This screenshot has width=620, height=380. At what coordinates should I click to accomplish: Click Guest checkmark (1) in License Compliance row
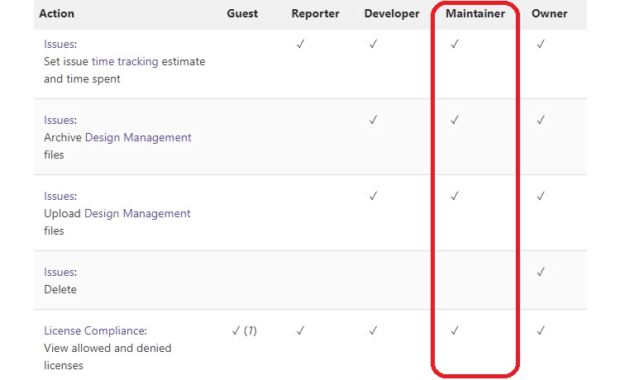[x=244, y=331]
